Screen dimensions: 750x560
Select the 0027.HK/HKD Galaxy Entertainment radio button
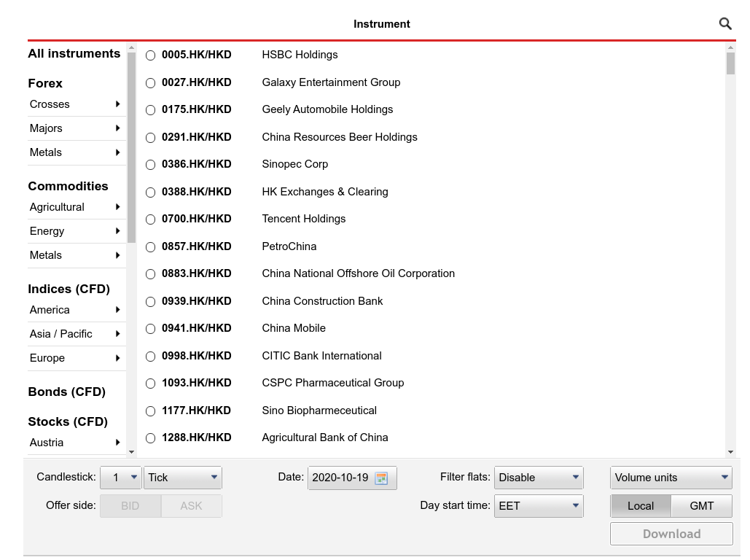coord(151,83)
